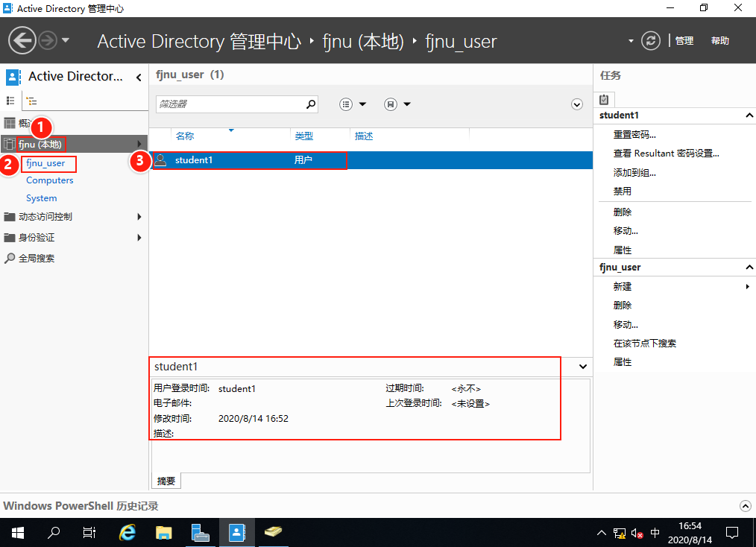Select fjnu_user in navigation tree

pyautogui.click(x=45, y=163)
